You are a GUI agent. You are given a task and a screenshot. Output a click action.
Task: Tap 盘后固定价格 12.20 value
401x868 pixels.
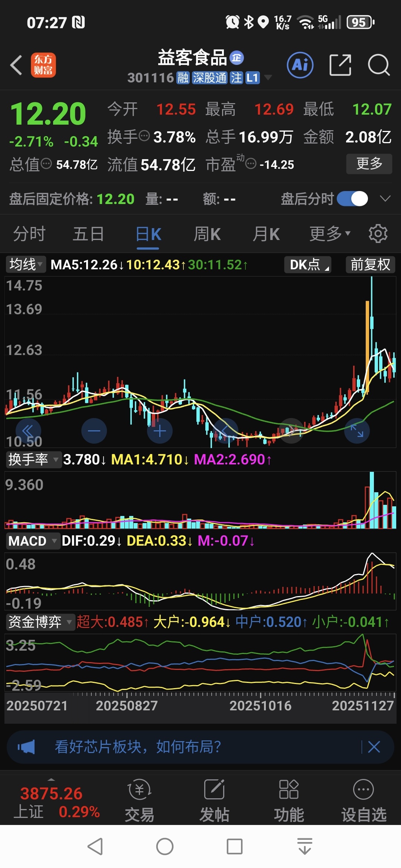pyautogui.click(x=115, y=199)
